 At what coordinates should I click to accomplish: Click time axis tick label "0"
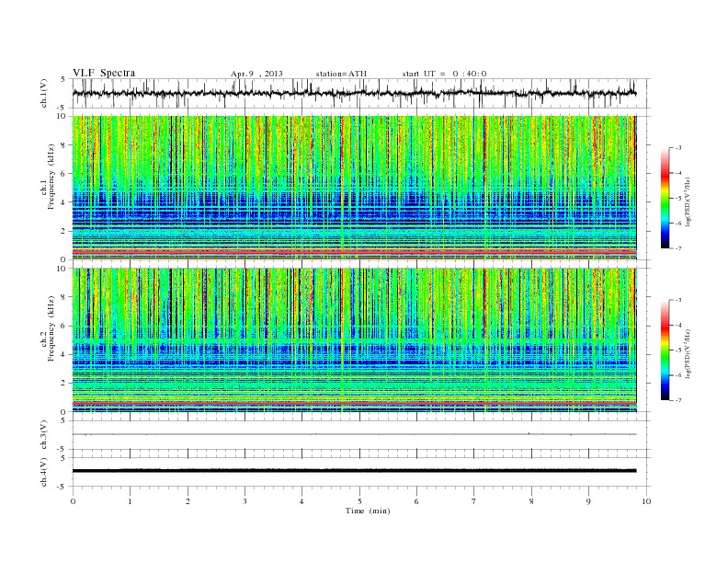coord(73,501)
